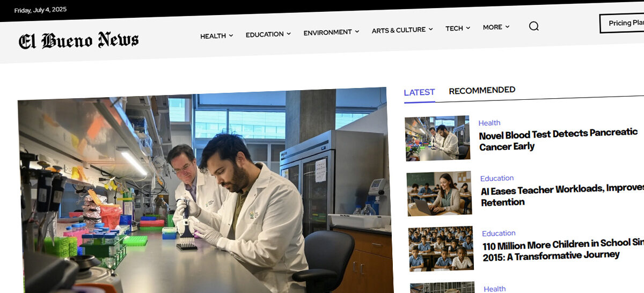Image resolution: width=644 pixels, height=293 pixels.
Task: Click the pancreatic cancer article thumbnail
Action: (x=437, y=138)
